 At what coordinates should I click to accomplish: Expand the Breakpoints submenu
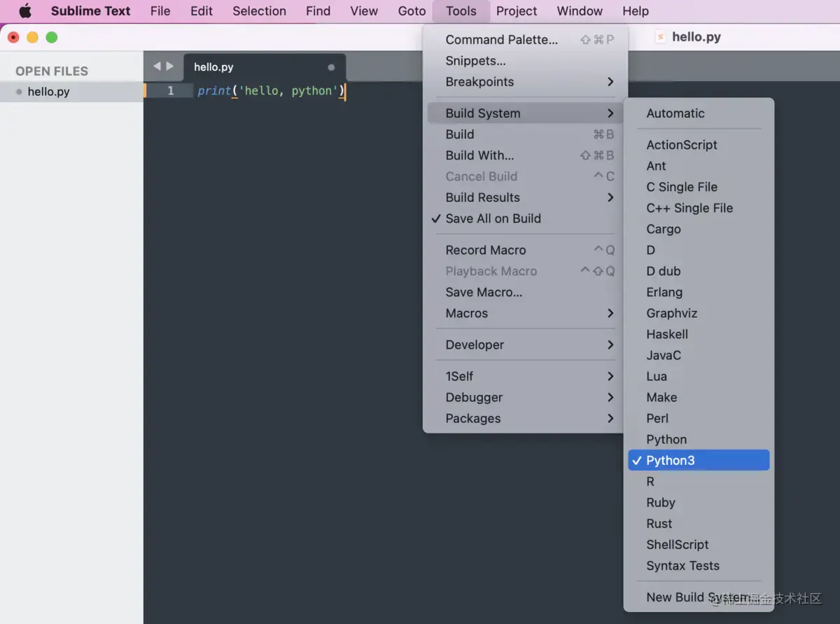(523, 82)
